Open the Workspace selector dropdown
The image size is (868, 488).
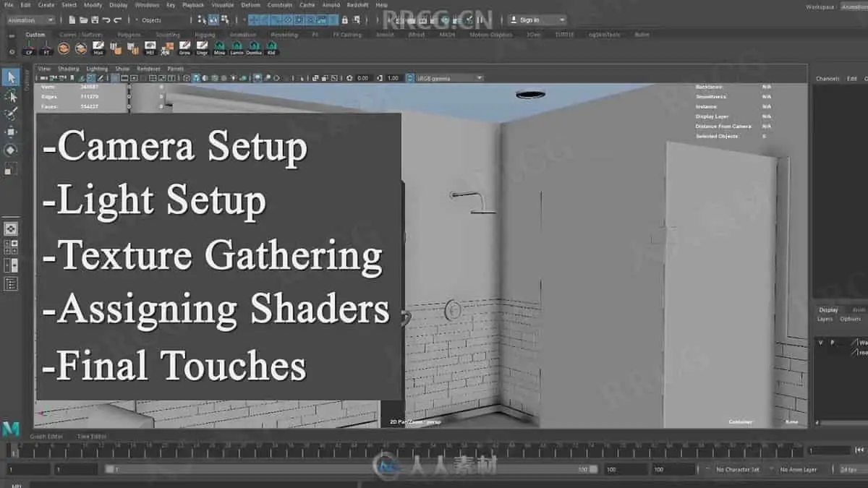point(853,7)
